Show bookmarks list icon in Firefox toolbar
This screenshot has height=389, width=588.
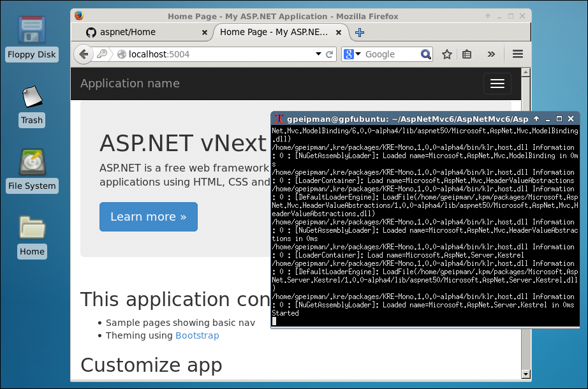click(x=466, y=54)
